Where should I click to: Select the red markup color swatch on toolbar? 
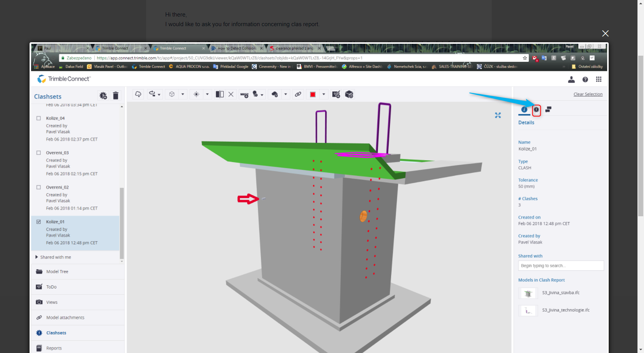coord(312,94)
